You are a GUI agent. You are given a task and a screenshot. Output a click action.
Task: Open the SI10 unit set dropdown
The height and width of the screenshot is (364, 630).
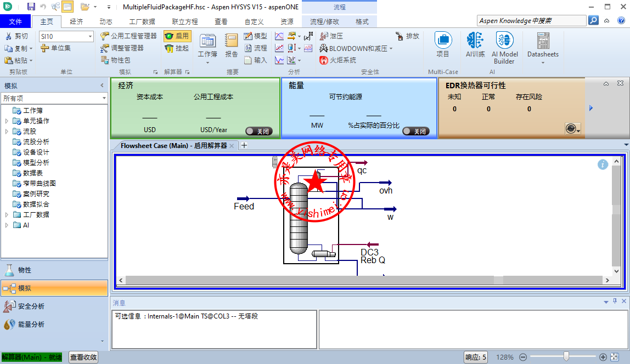click(90, 37)
